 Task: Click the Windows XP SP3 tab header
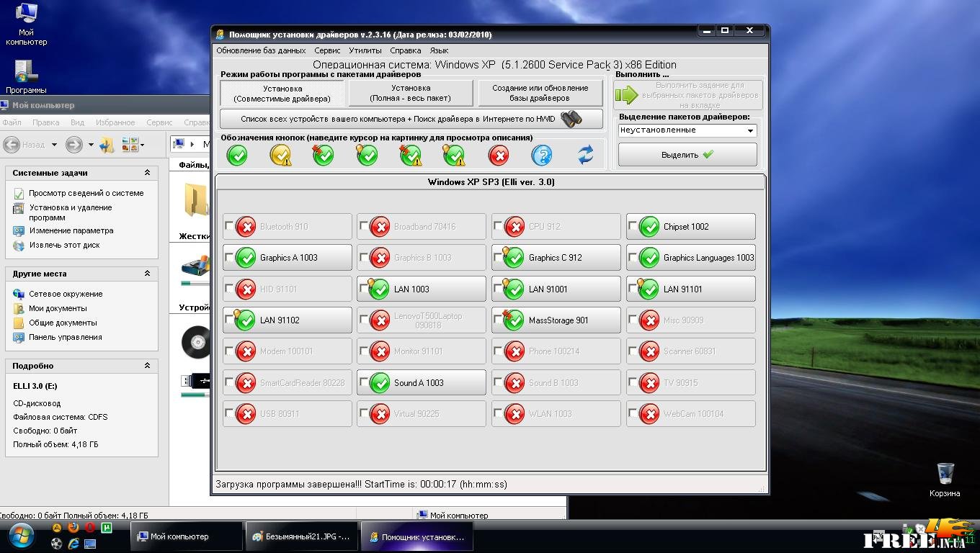[491, 182]
